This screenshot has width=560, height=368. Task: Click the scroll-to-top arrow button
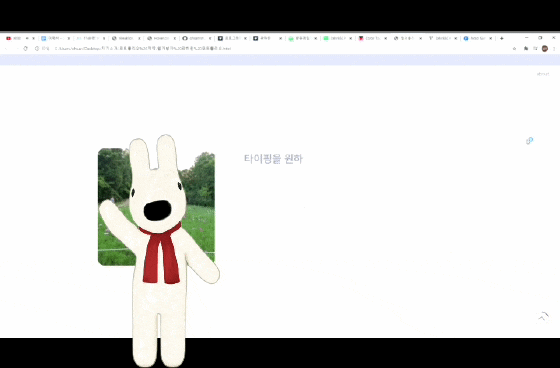[x=543, y=316]
